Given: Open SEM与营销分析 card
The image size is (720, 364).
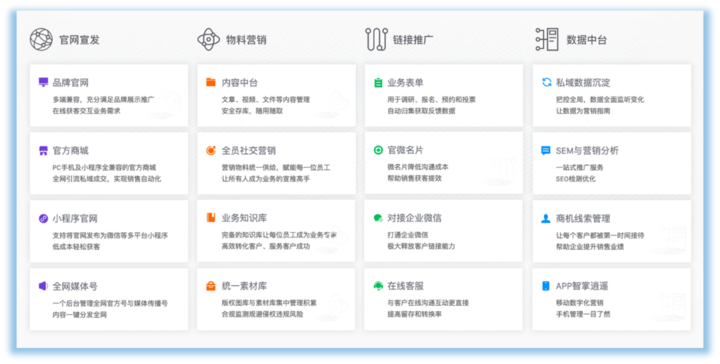Looking at the screenshot, I should tap(612, 163).
